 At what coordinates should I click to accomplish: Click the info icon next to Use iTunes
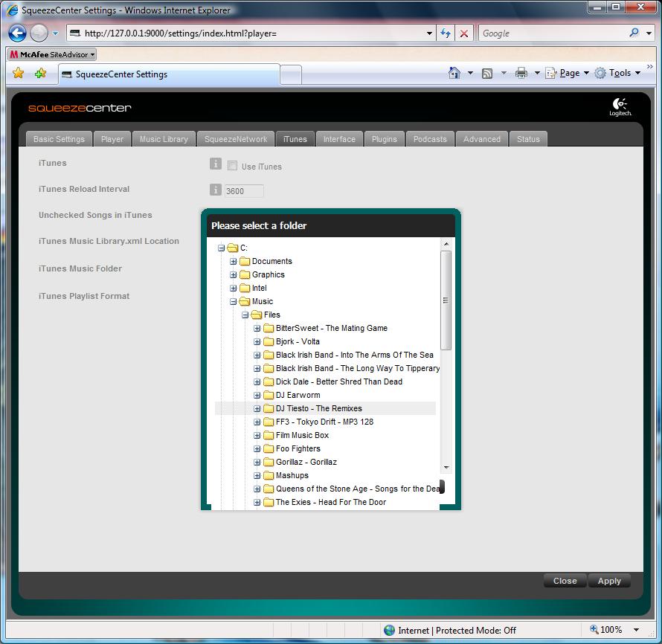pyautogui.click(x=216, y=164)
